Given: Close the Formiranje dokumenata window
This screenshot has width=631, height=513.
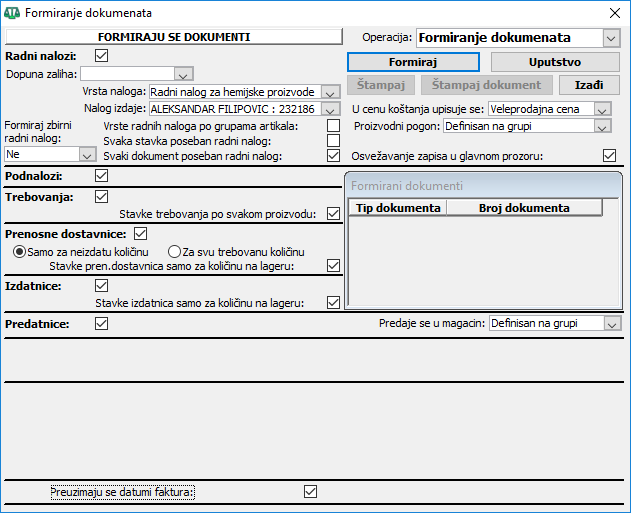Looking at the screenshot, I should point(615,13).
